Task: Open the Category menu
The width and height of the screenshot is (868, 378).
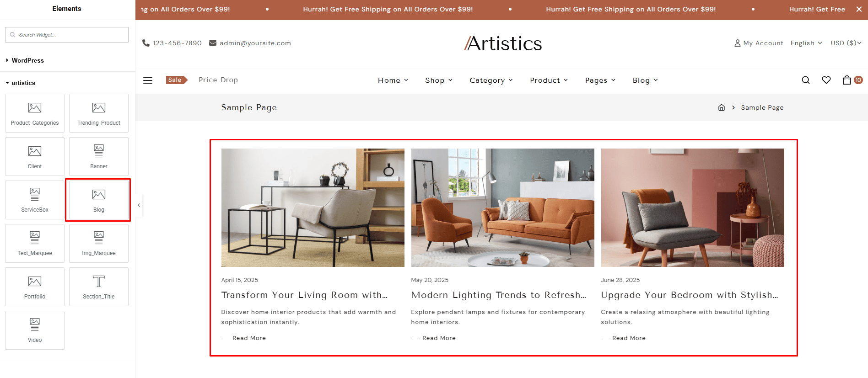Action: [x=491, y=80]
